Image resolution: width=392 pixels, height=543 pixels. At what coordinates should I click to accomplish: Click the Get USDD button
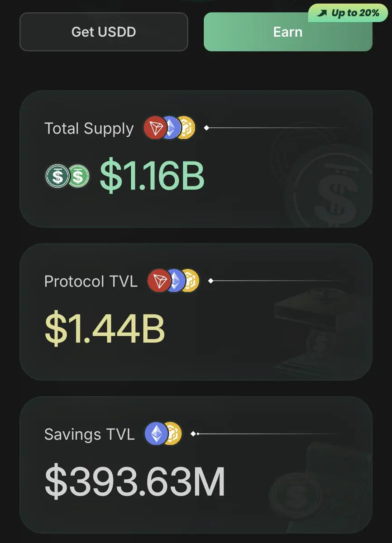[104, 32]
